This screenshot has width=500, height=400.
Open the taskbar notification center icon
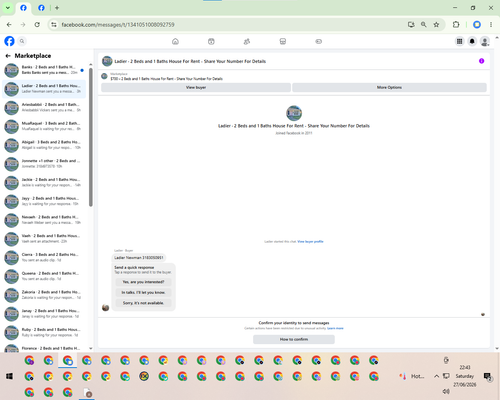[x=487, y=376]
